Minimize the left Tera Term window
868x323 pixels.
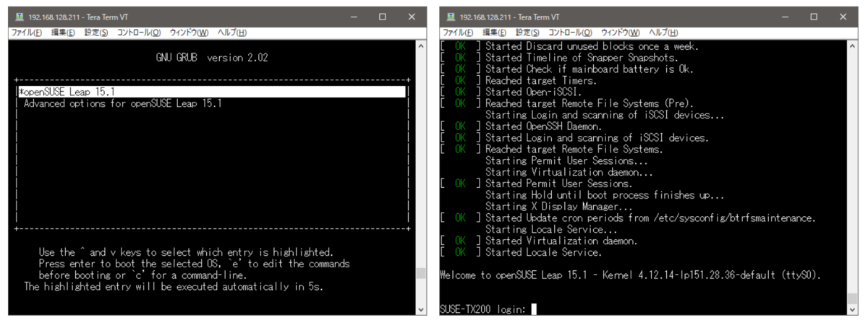point(354,17)
